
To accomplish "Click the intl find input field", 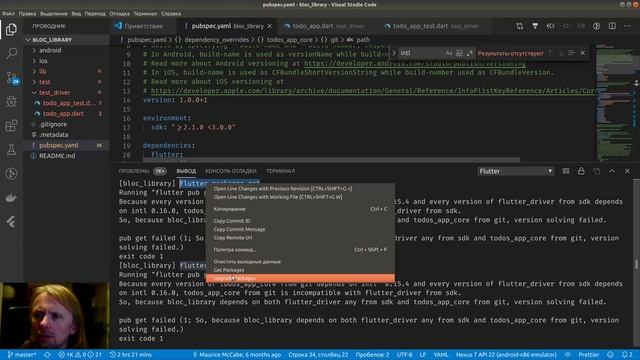I will point(421,53).
